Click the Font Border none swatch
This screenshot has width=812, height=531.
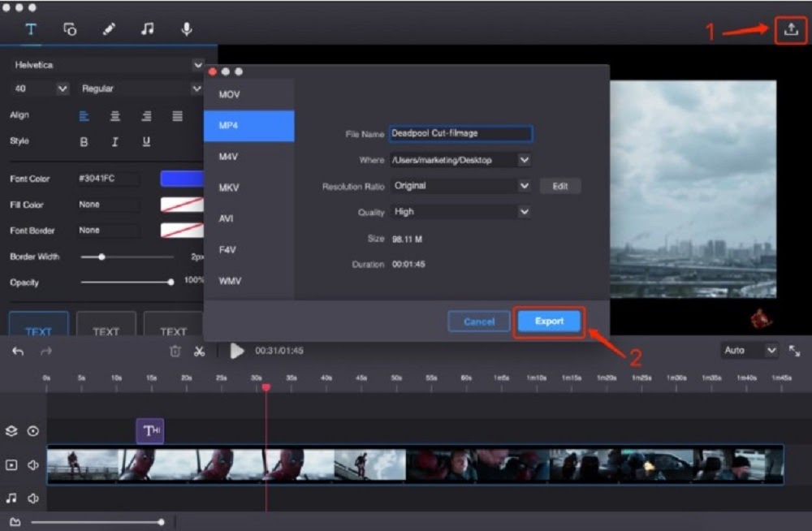click(182, 231)
